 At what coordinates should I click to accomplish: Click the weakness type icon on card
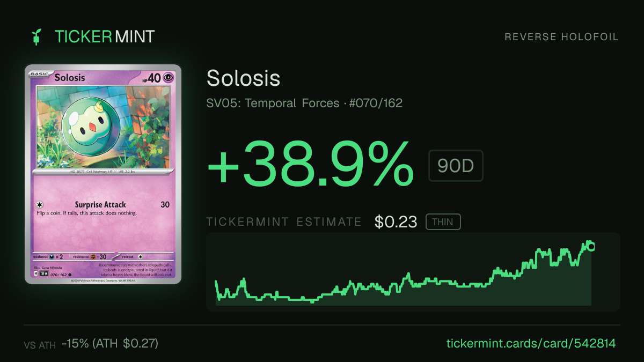coord(53,256)
